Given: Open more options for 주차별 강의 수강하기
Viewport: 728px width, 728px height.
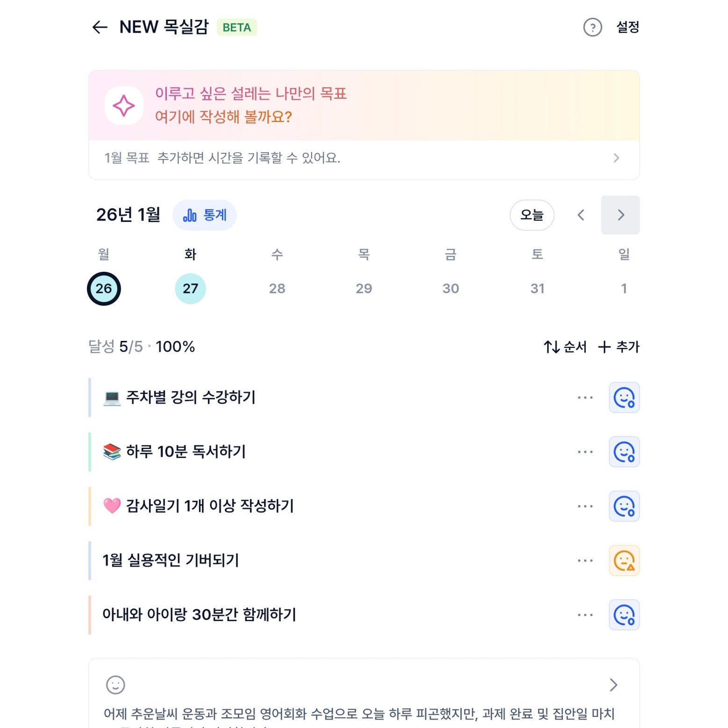Looking at the screenshot, I should (585, 398).
